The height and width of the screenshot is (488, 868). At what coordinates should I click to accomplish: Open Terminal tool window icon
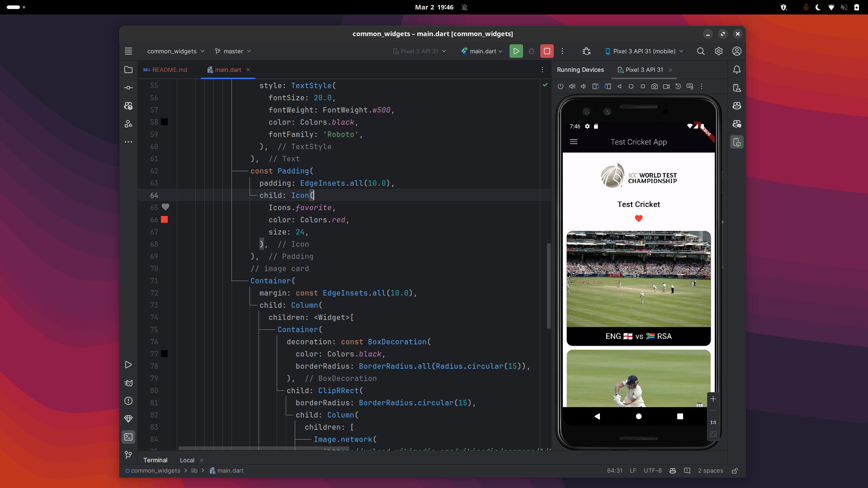pyautogui.click(x=128, y=437)
